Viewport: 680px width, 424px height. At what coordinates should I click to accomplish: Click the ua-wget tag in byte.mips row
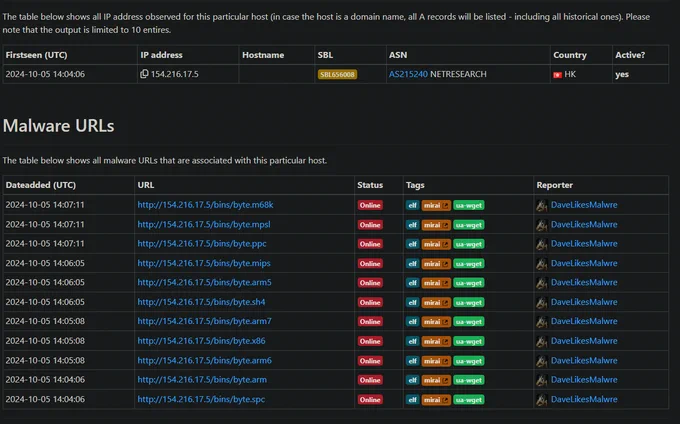[469, 264]
